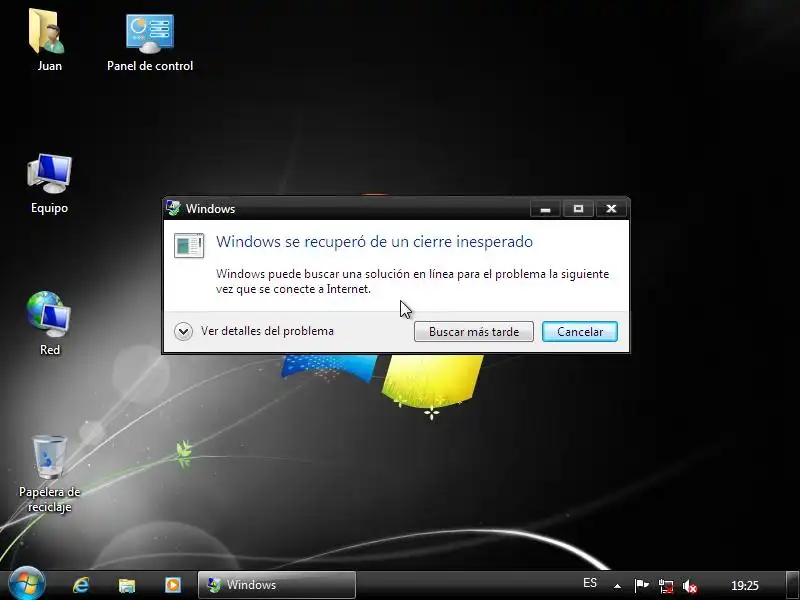Minimize the Windows dialog
The width and height of the screenshot is (800, 600).
[545, 209]
